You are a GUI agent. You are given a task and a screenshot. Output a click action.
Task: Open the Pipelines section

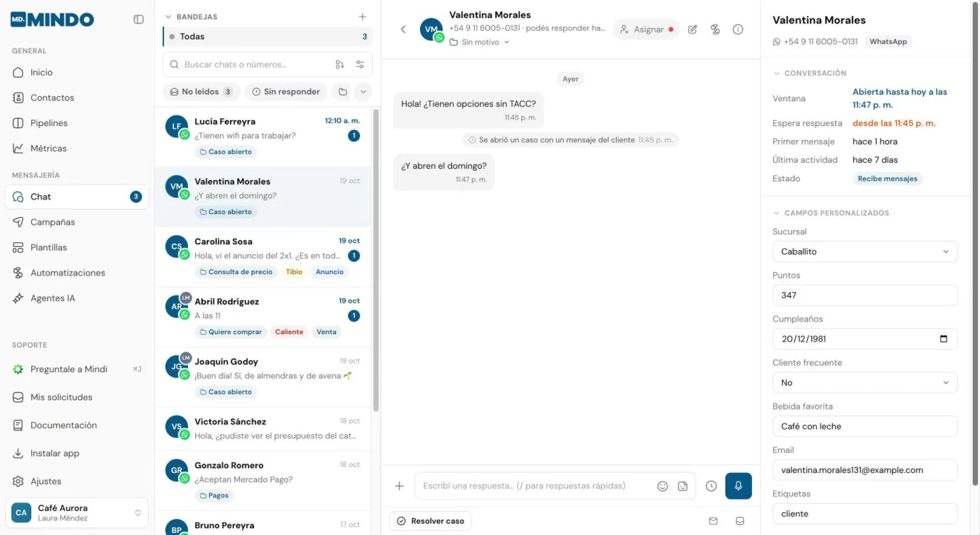[77, 123]
